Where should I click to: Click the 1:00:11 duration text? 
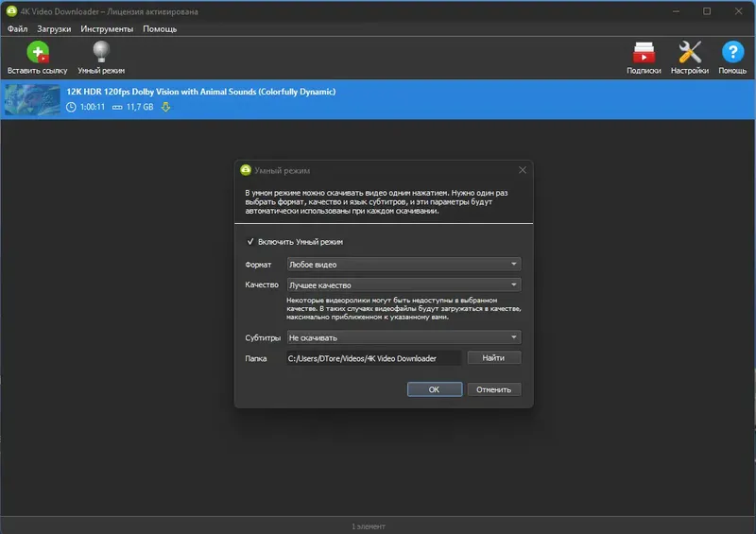tap(92, 107)
